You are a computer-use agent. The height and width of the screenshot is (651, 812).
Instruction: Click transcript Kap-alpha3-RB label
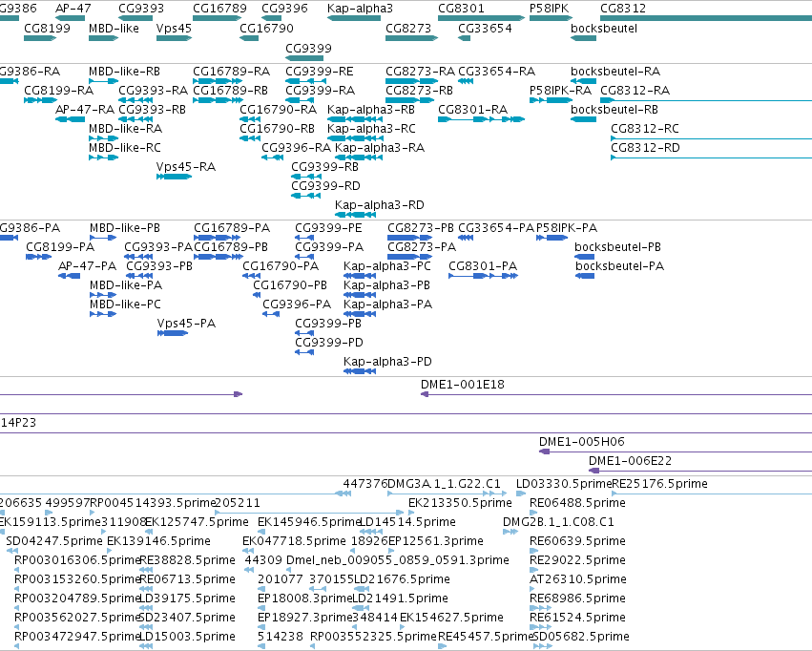pos(371,109)
